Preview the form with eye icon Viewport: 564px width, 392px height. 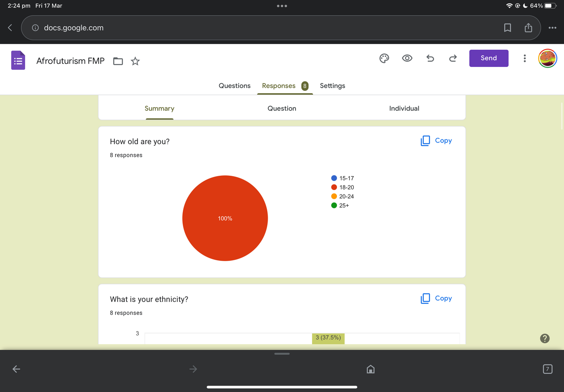click(407, 59)
